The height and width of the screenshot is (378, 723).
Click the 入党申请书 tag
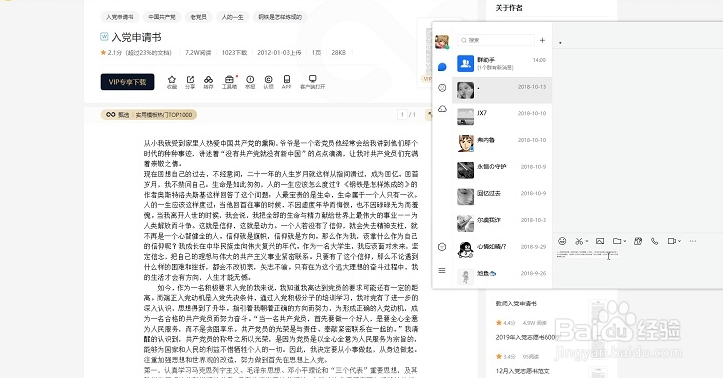coord(119,17)
